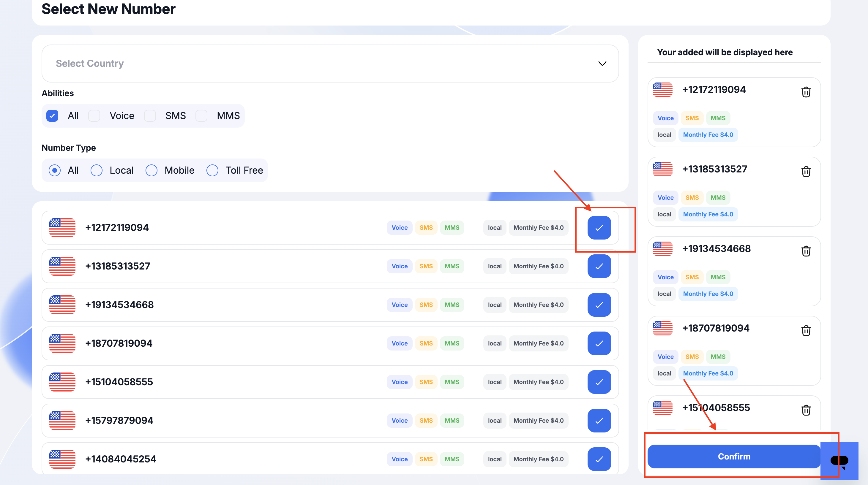This screenshot has height=485, width=868.
Task: Deselect number +12172119094 in the list
Action: (x=599, y=228)
